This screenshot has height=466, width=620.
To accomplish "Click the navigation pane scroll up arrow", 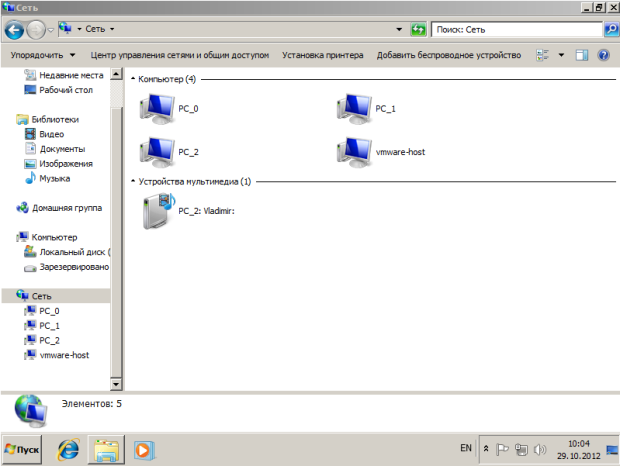I will click(x=116, y=74).
